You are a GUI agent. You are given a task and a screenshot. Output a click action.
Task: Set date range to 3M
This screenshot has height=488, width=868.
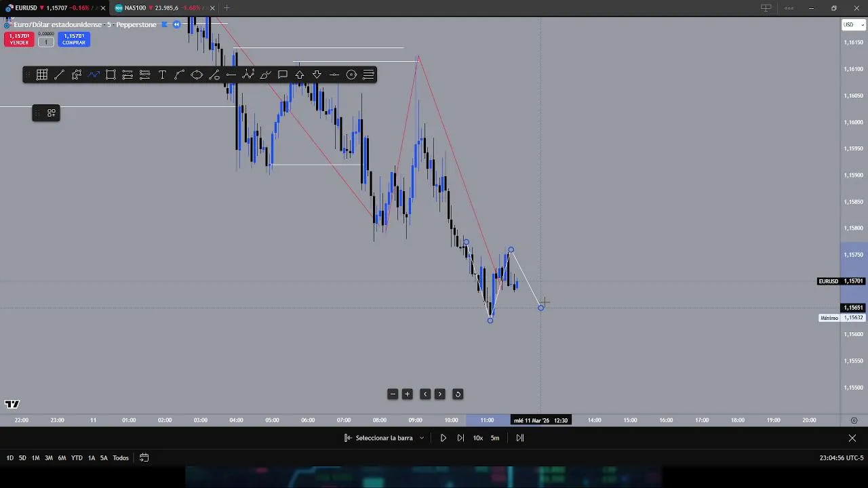pyautogui.click(x=49, y=458)
